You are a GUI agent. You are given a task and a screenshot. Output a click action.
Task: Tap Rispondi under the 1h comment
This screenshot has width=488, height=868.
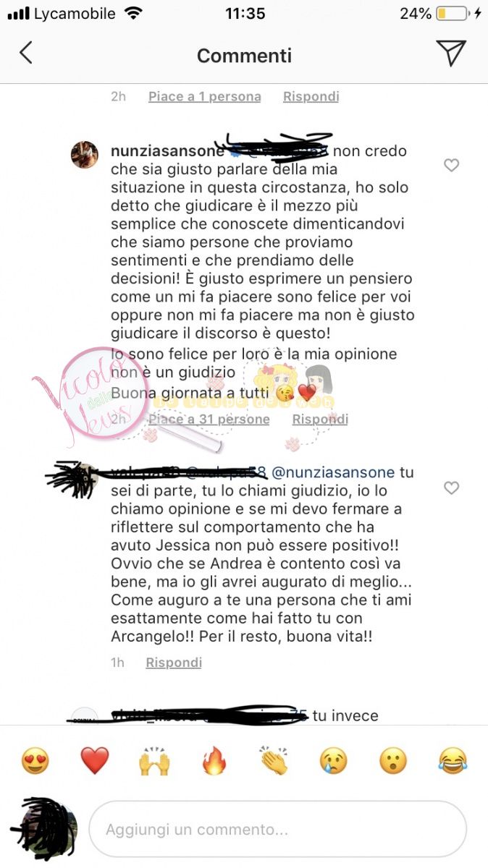pos(174,663)
